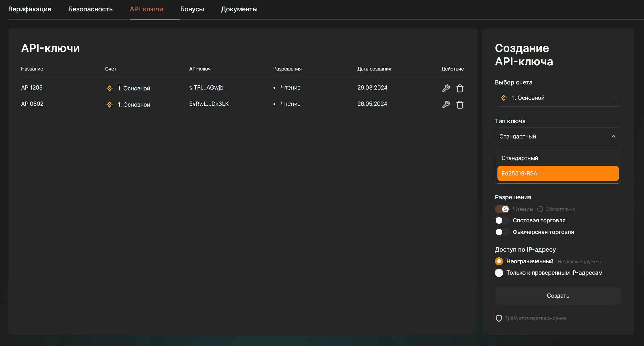Click the locked Чтение permission toggle
644x346 pixels.
point(502,209)
